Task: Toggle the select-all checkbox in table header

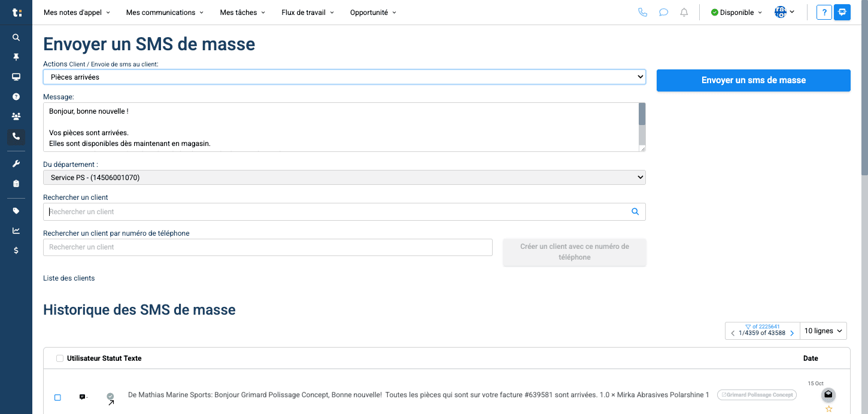Action: 60,358
